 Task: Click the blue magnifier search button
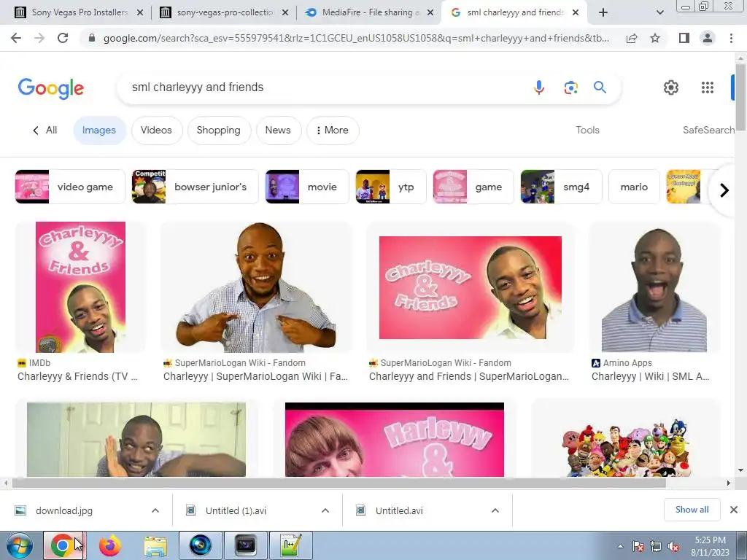600,87
